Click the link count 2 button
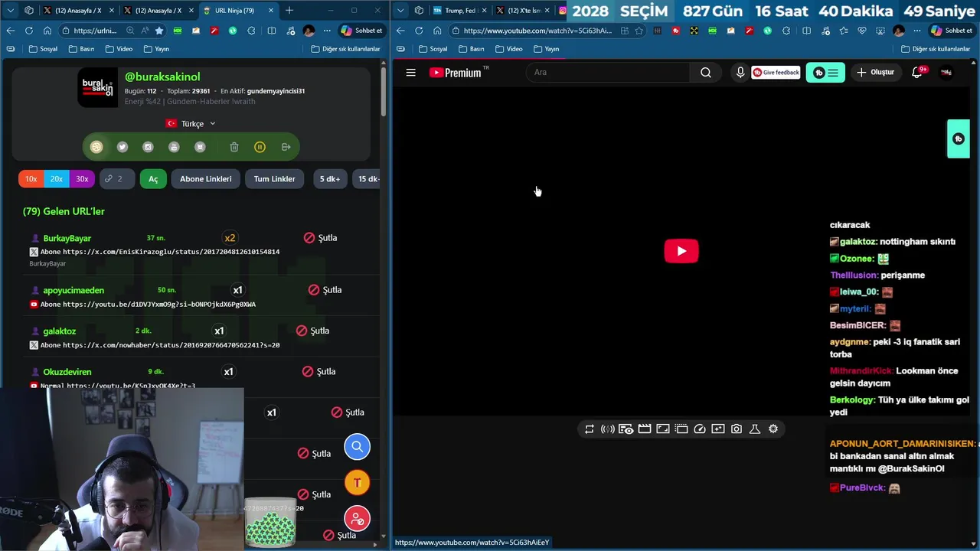The width and height of the screenshot is (980, 551). pos(117,179)
